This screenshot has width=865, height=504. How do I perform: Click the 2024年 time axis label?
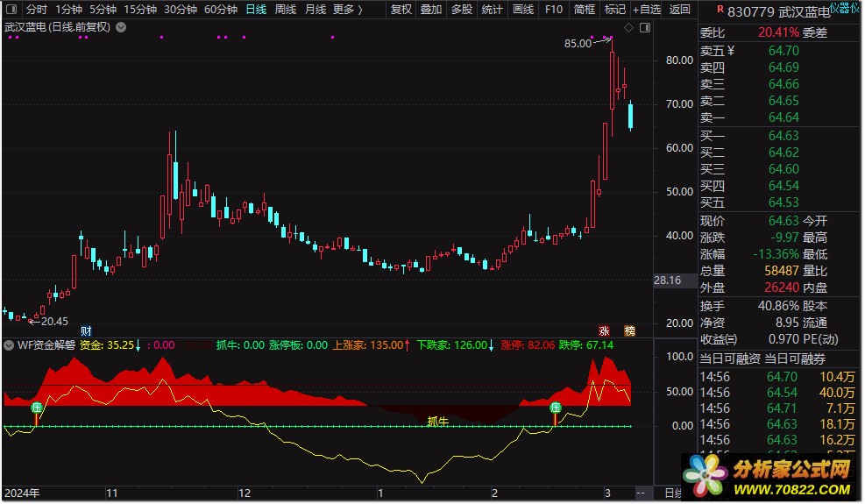click(x=22, y=493)
